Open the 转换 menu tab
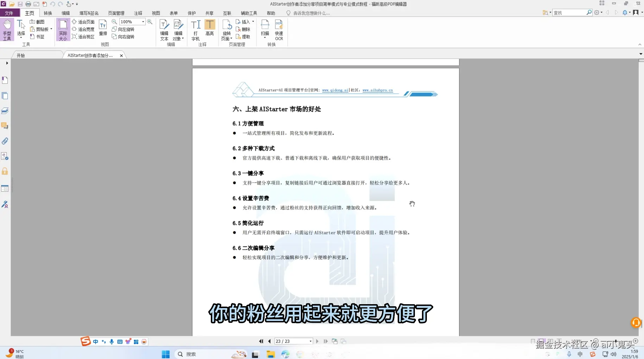 [48, 13]
